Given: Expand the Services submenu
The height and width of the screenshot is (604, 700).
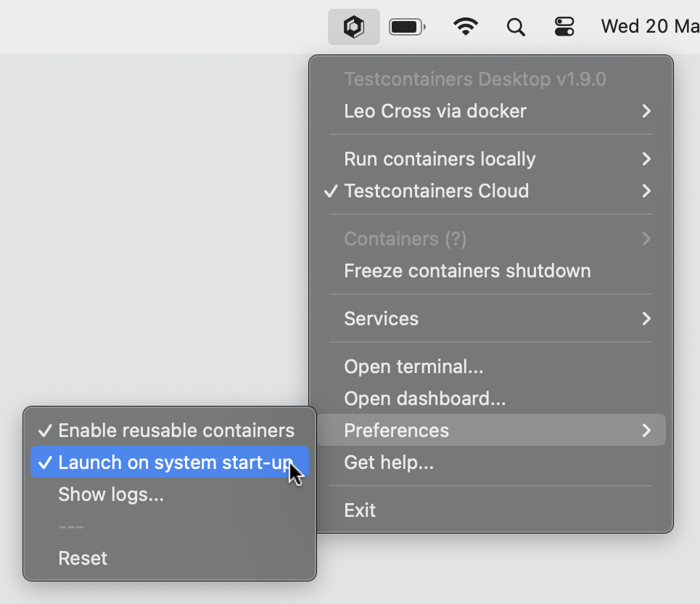Looking at the screenshot, I should 381,318.
